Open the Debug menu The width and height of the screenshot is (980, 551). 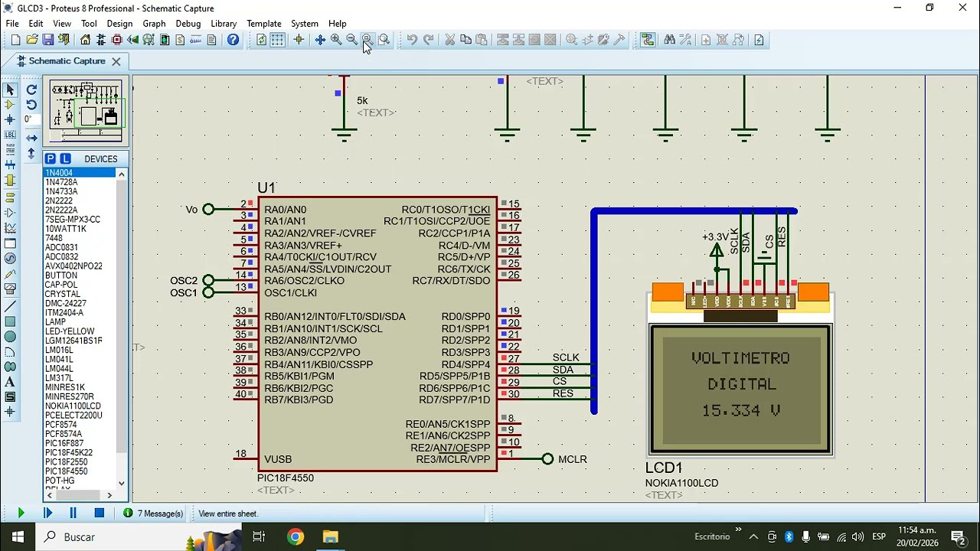tap(188, 24)
